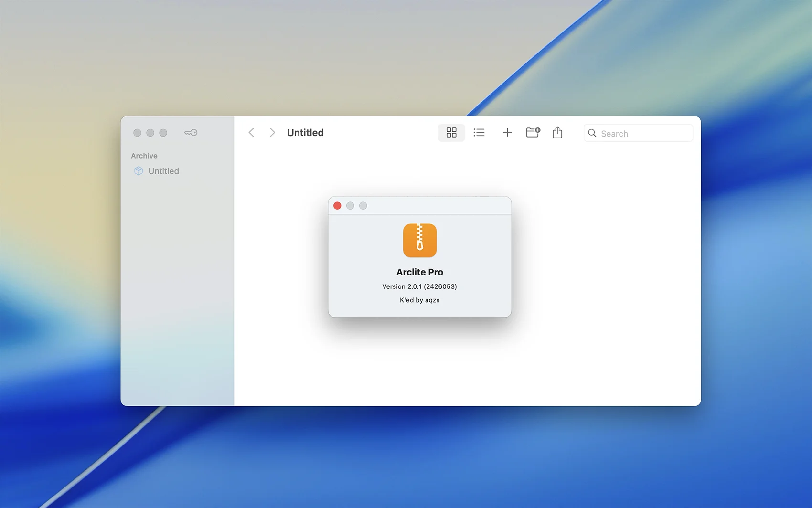Close the Arclite Pro about dialog
812x508 pixels.
[x=337, y=206]
